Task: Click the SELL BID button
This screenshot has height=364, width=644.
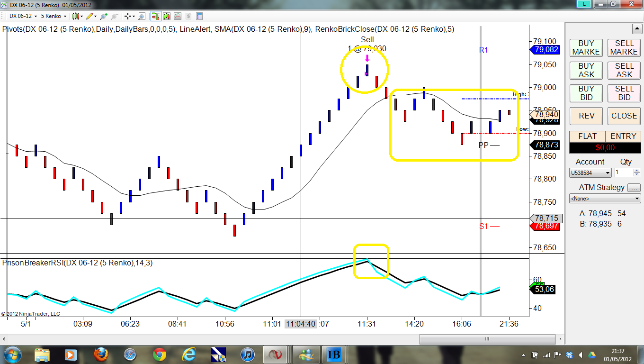Action: 624,93
